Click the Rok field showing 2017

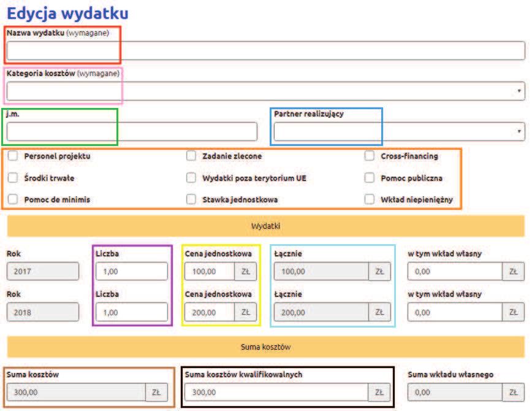(x=43, y=271)
